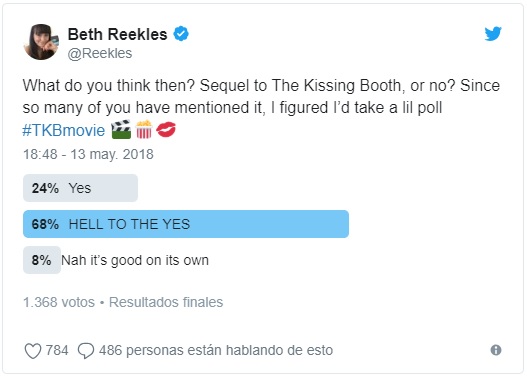Open the tweet timestamp 18:48 - 13 may. 2018
527x376 pixels.
(x=88, y=154)
